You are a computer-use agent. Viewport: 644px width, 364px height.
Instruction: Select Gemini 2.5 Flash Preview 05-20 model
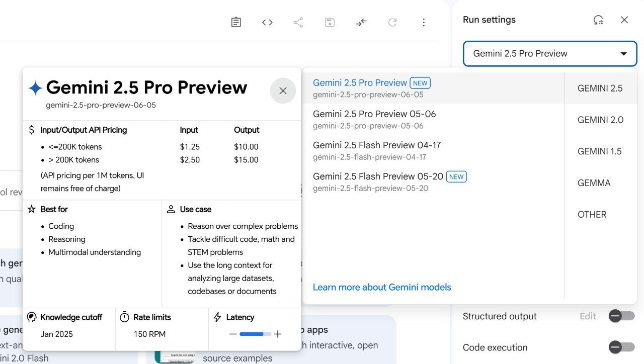[x=433, y=181]
